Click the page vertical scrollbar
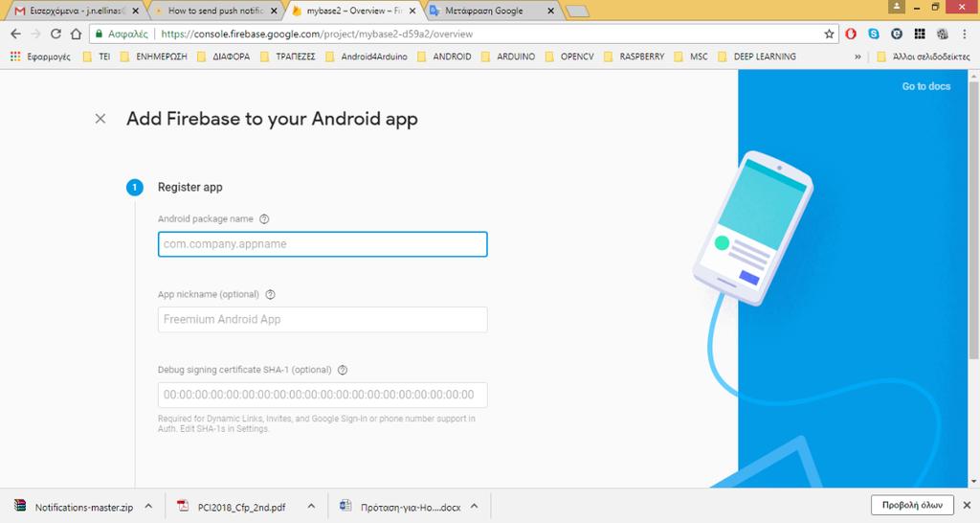 pyautogui.click(x=973, y=219)
